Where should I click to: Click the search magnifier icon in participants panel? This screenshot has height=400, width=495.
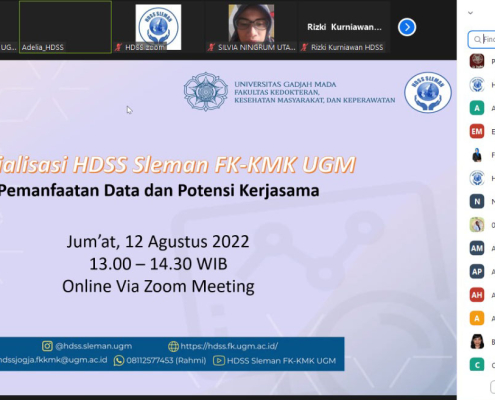pos(477,39)
